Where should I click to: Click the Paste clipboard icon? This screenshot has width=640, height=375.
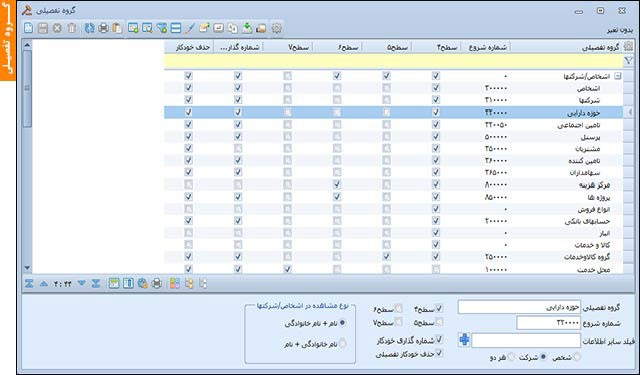(x=118, y=28)
